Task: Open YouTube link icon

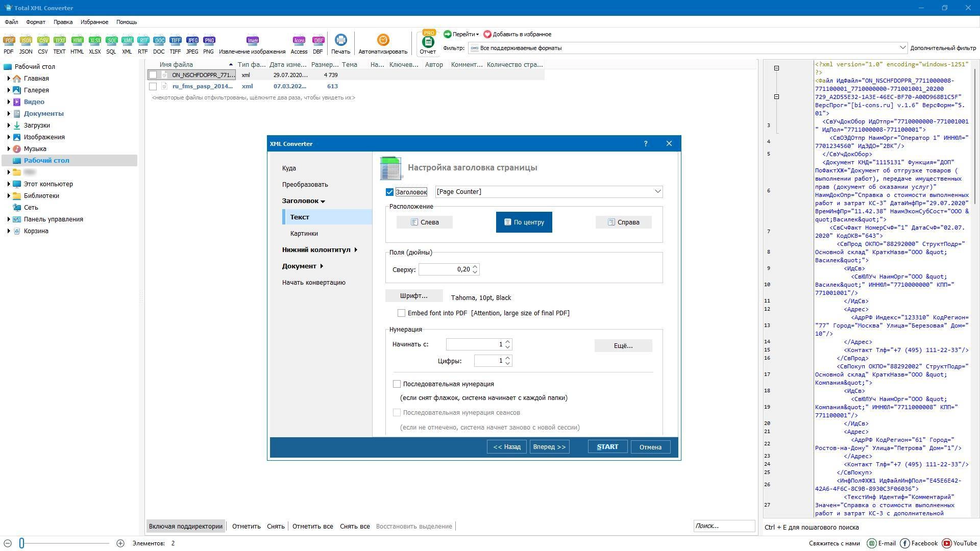Action: point(947,543)
